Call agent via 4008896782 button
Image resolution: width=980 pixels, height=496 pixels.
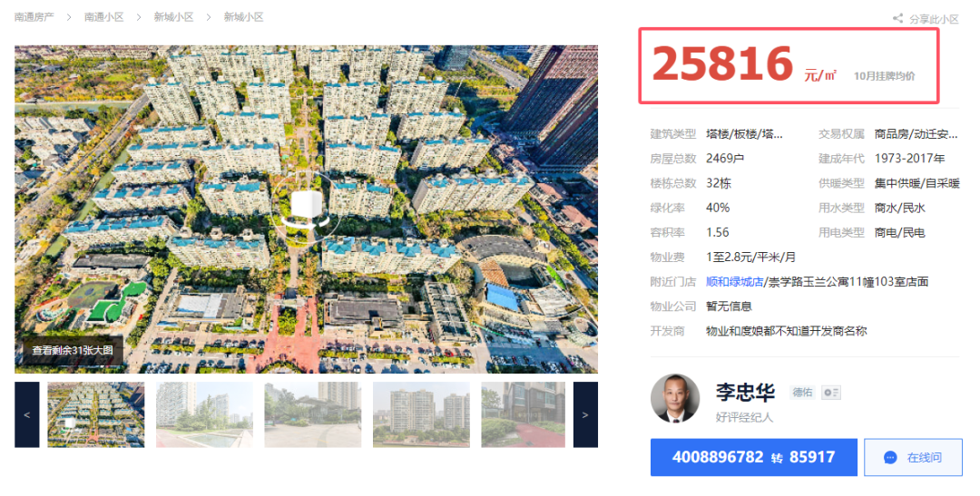pyautogui.click(x=754, y=457)
